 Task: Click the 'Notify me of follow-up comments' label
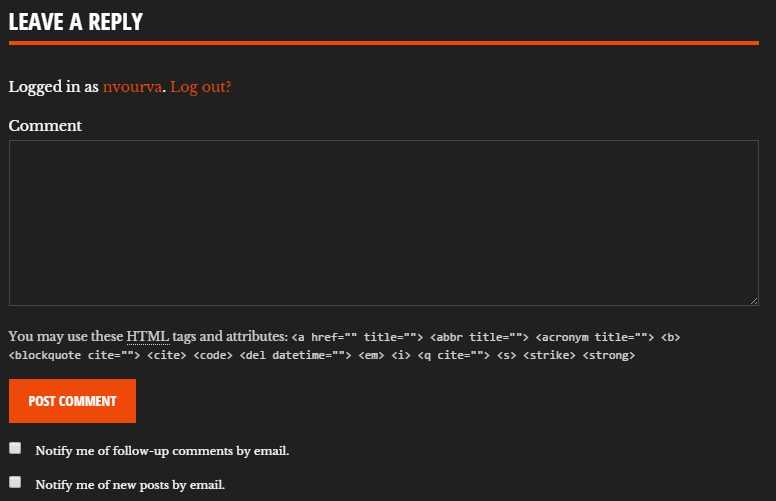tap(162, 451)
